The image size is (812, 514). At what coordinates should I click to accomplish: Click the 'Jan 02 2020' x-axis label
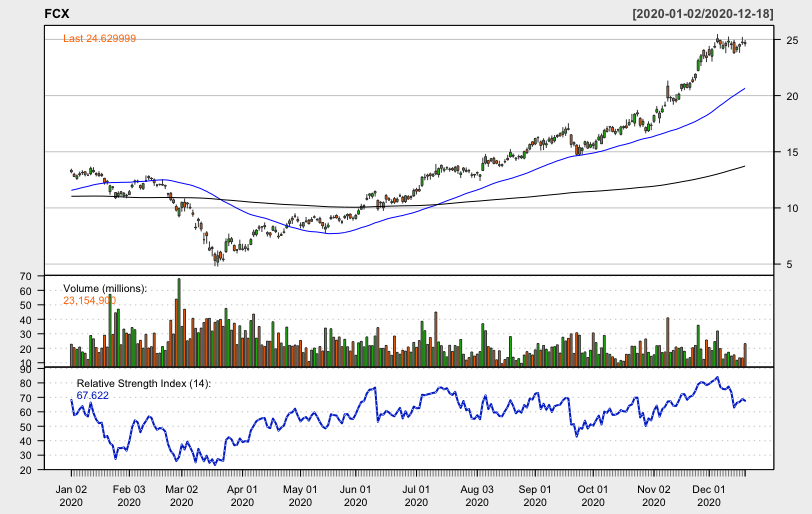point(71,495)
